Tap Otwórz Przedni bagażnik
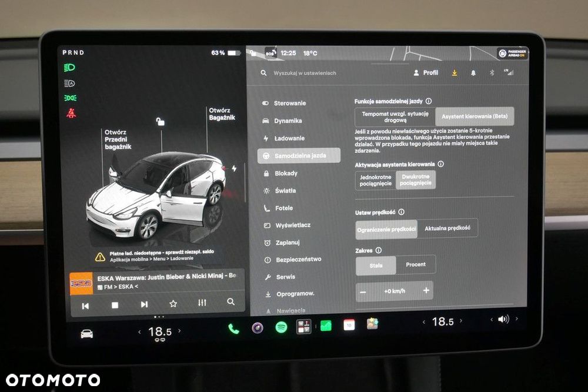 pos(118,139)
